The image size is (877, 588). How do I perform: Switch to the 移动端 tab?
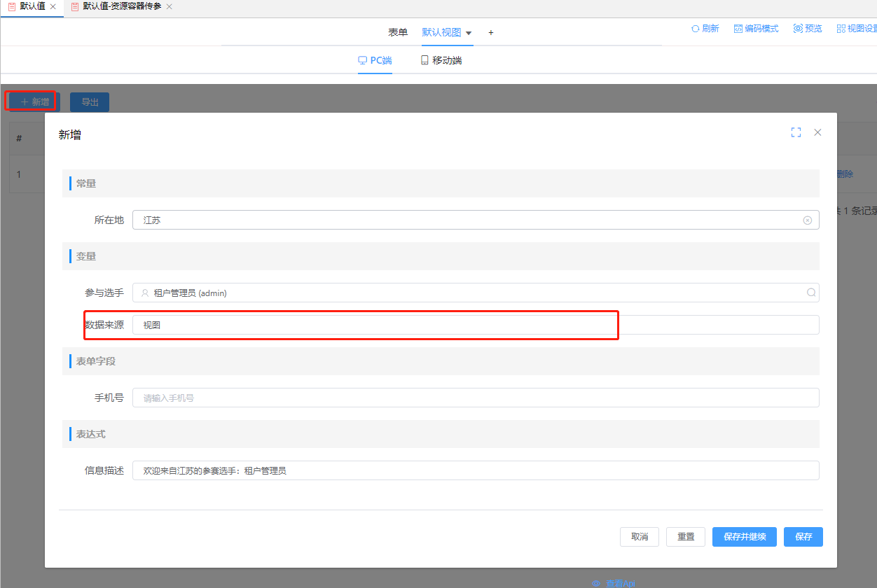click(441, 60)
